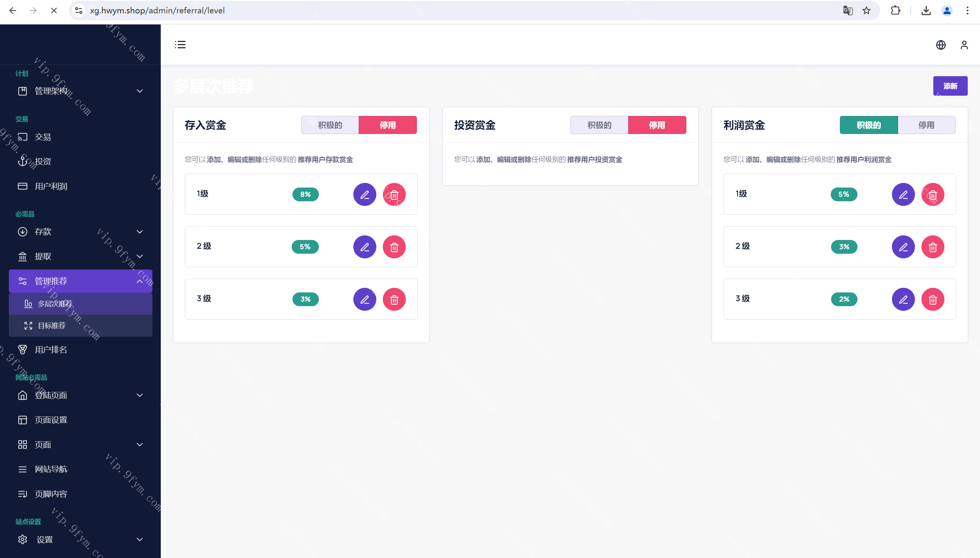Click the browser extensions puzzle icon

coord(895,10)
